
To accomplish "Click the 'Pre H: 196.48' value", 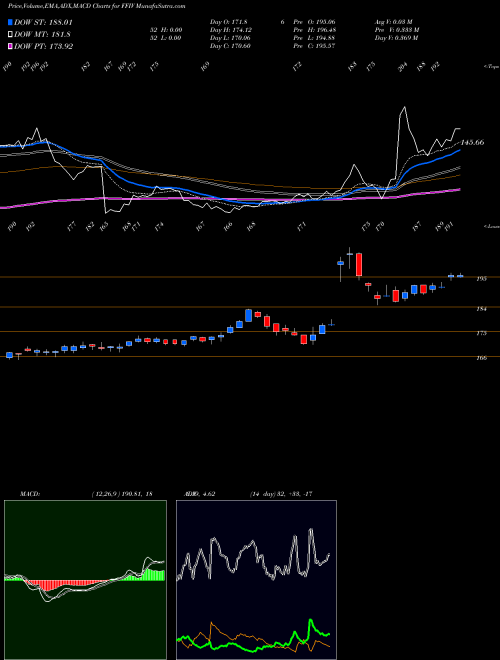I will pyautogui.click(x=316, y=30).
